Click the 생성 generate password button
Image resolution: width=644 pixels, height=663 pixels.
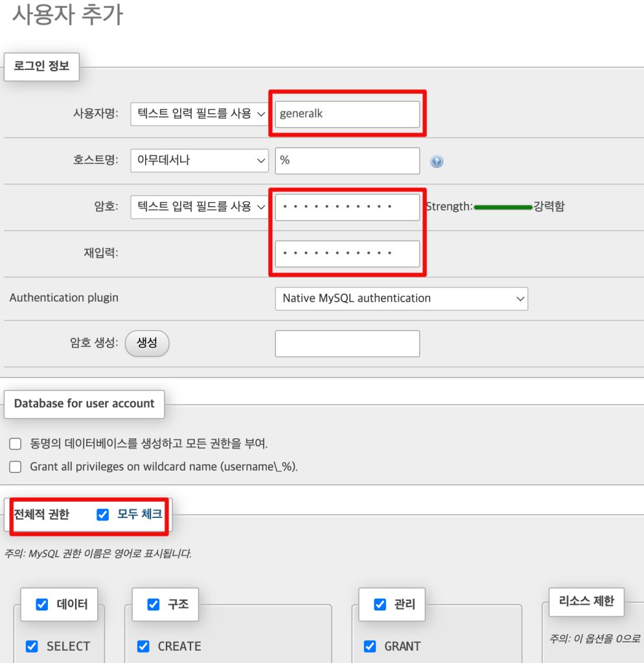[x=147, y=343]
